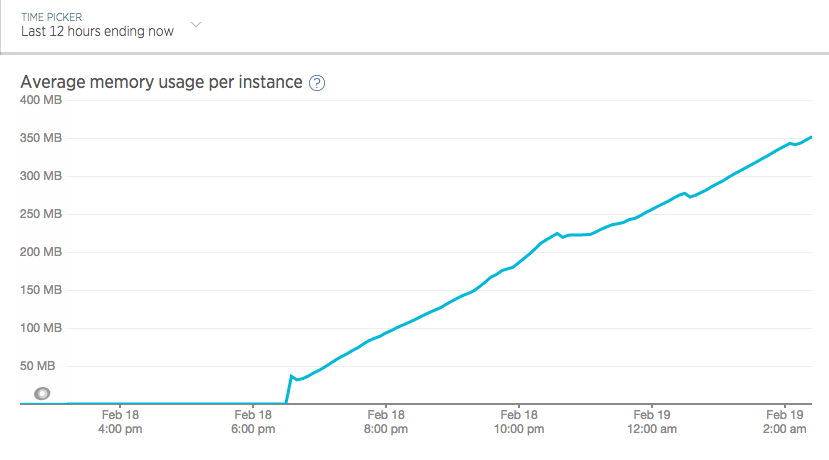
Task: Click the 'Feb 18 4:00 pm' time label
Action: tap(120, 422)
